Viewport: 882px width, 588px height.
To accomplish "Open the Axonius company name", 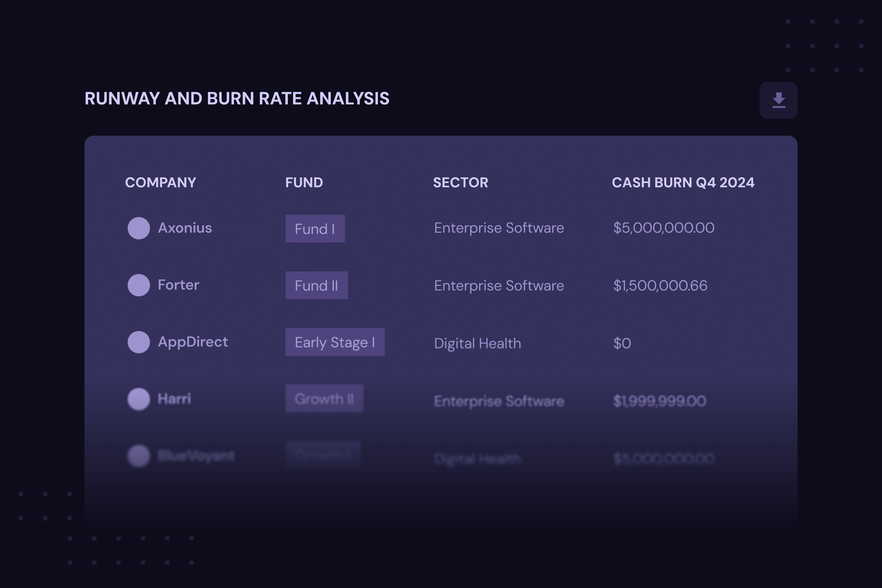I will tap(185, 228).
